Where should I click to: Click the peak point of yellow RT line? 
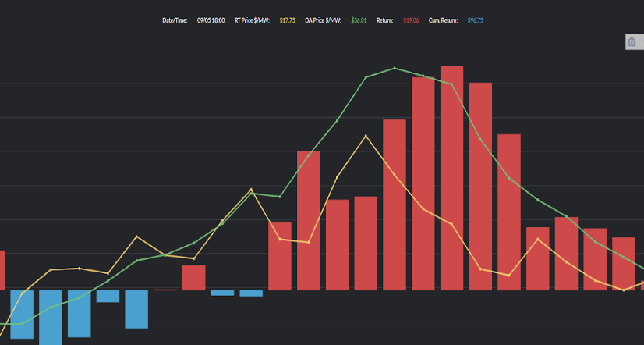tap(366, 136)
